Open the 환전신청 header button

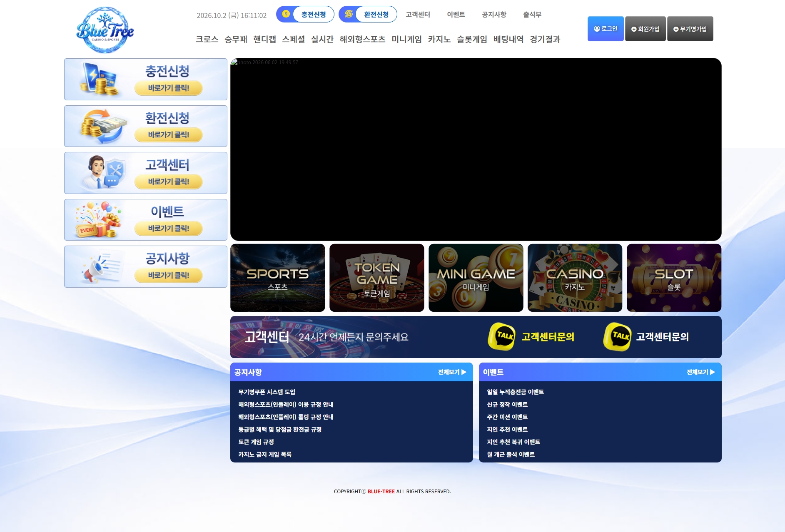click(368, 14)
